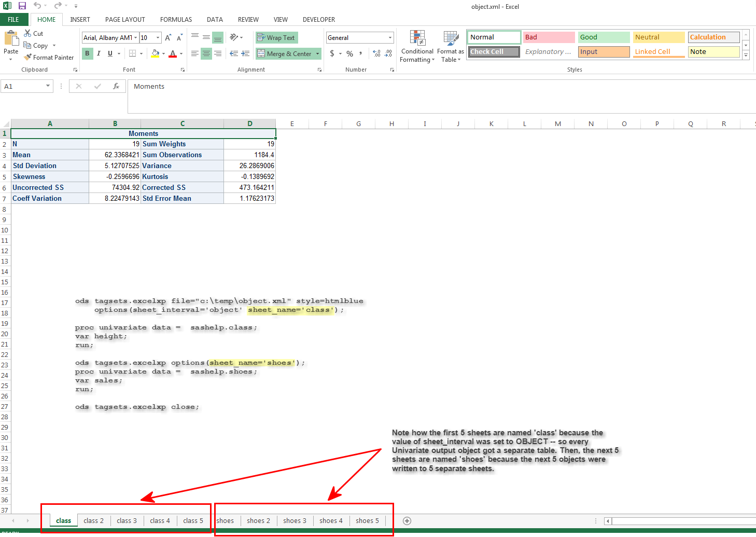The image size is (756, 537).
Task: Apply the font color red swatch
Action: coord(173,54)
